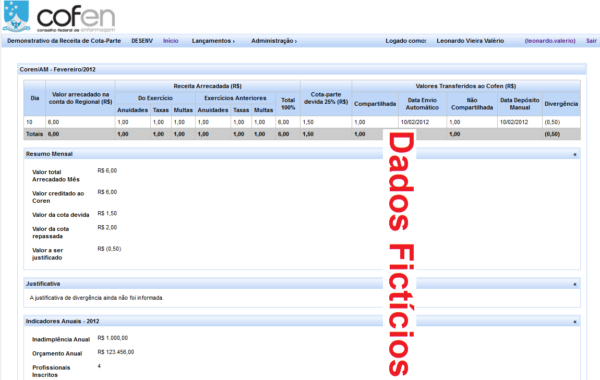Click the Totais row label
Screen dimensions: 600x380
pos(34,134)
